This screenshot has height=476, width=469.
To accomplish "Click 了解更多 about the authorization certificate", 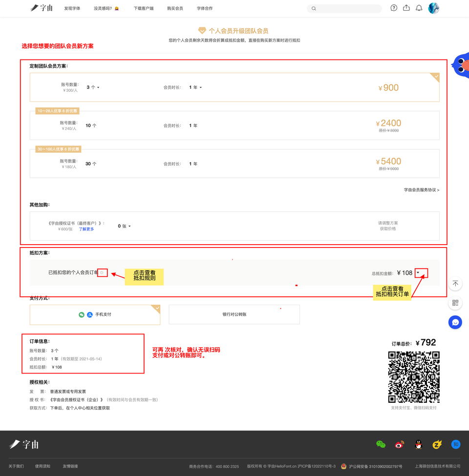I will click(x=86, y=229).
